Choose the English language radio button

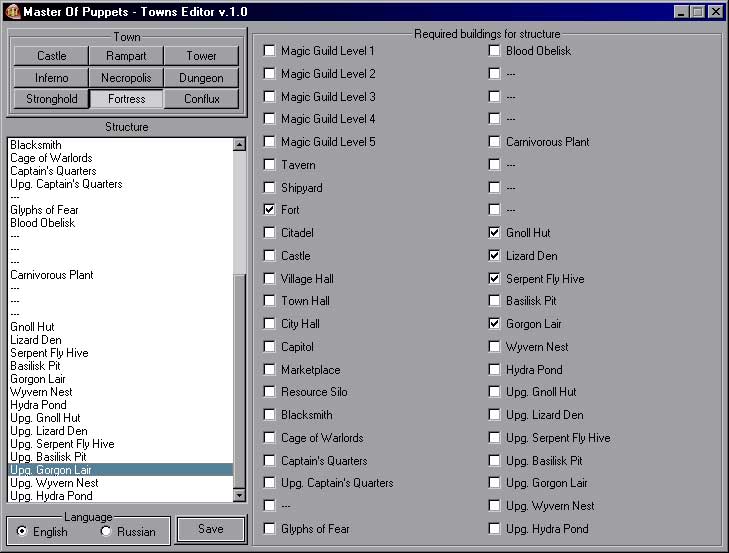point(22,531)
